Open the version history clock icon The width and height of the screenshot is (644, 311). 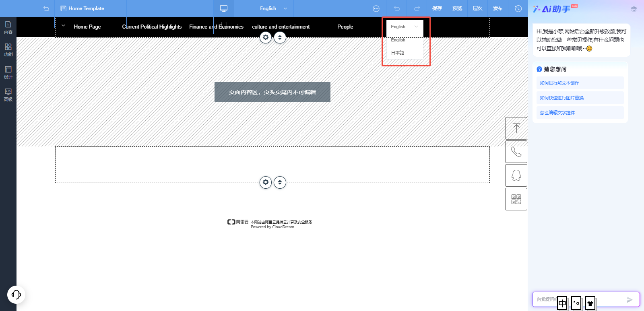518,8
